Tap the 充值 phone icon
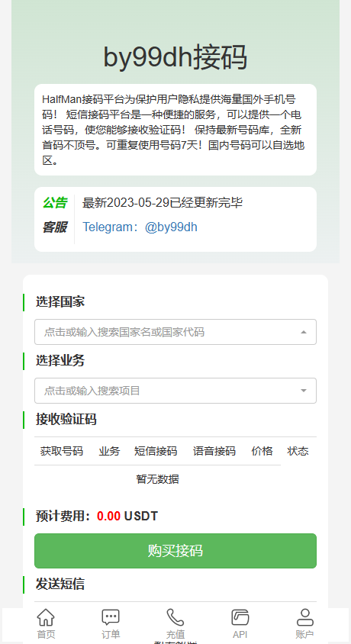The image size is (351, 644). 175,617
